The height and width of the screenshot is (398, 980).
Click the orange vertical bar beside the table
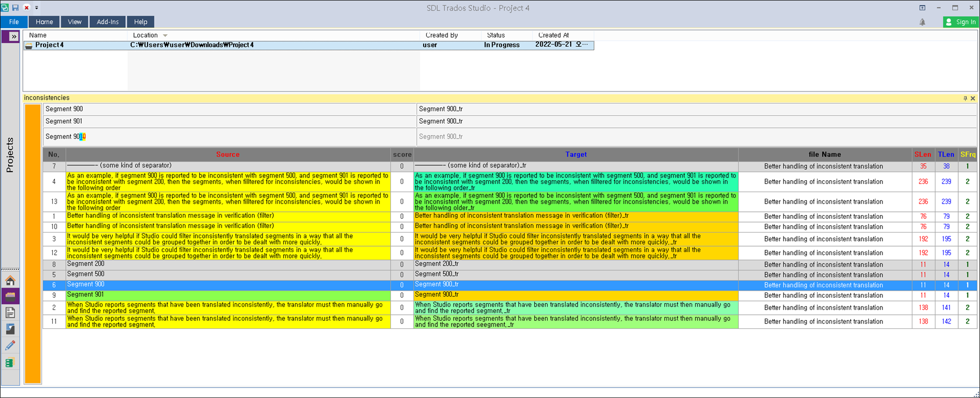[x=33, y=244]
